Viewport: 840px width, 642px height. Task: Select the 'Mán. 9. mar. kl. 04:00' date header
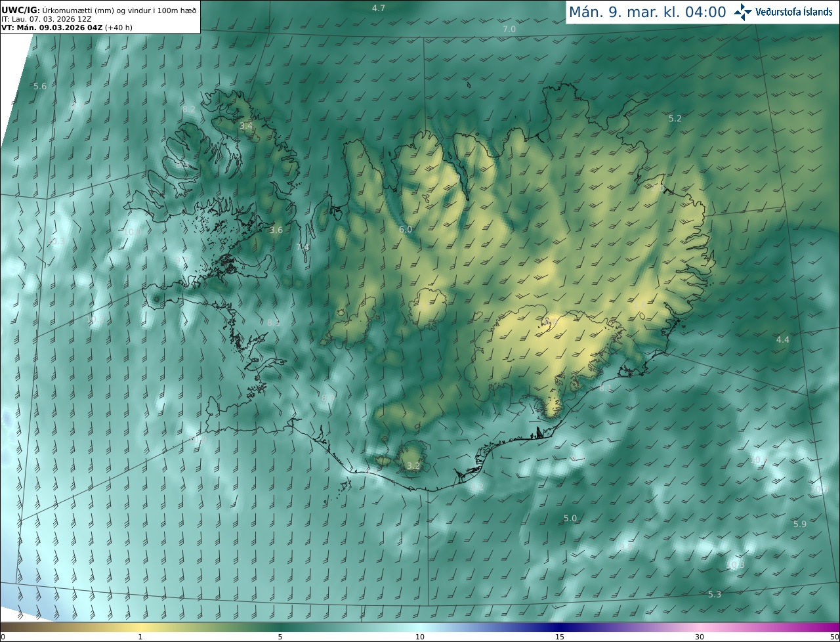click(647, 12)
